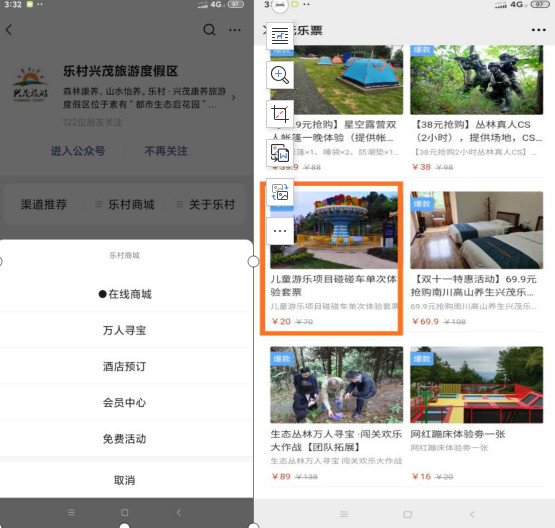Click the text layout icon in the floating toolbar

pos(280,36)
